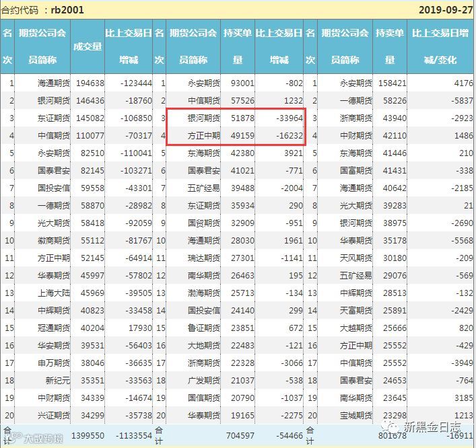Click long change value -802
The height and width of the screenshot is (448, 476).
(294, 83)
